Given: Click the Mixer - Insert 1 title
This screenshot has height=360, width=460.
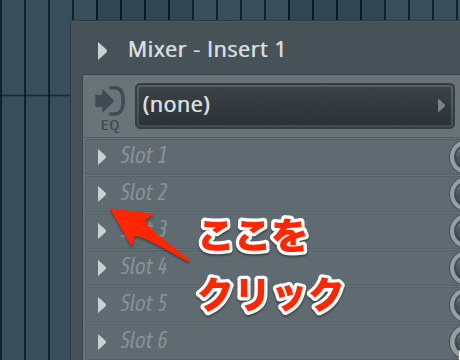Looking at the screenshot, I should [x=207, y=50].
